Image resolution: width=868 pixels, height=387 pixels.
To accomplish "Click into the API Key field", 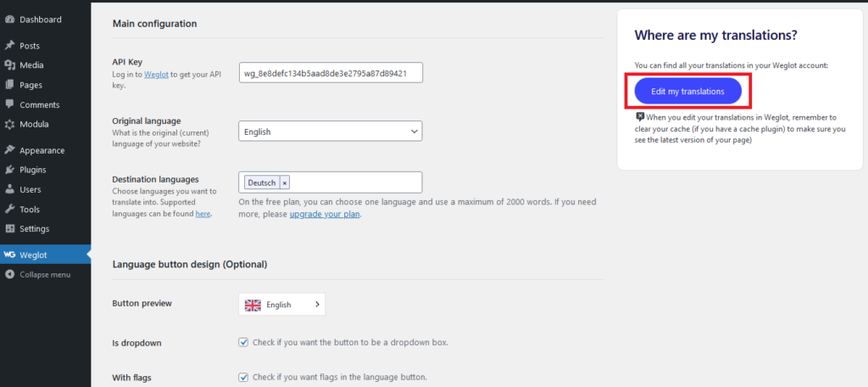I will pyautogui.click(x=330, y=73).
